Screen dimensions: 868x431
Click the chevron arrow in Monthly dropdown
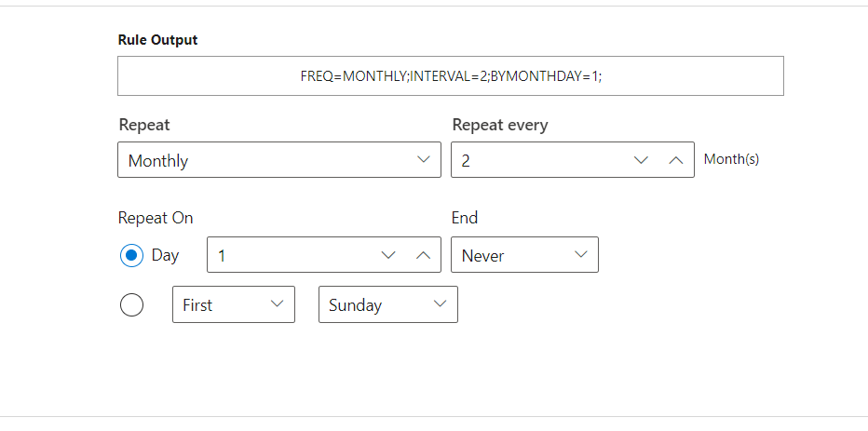(x=423, y=160)
